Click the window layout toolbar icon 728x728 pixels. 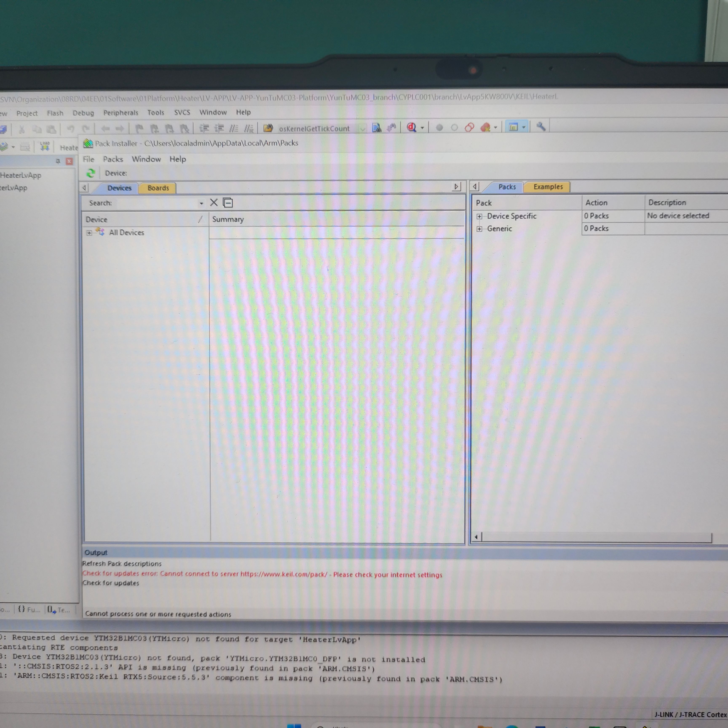coord(513,127)
